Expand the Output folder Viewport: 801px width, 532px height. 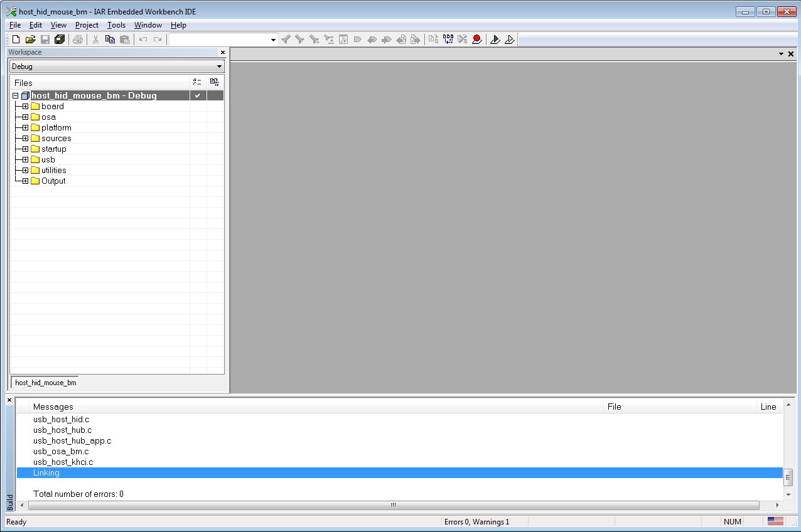[x=25, y=181]
